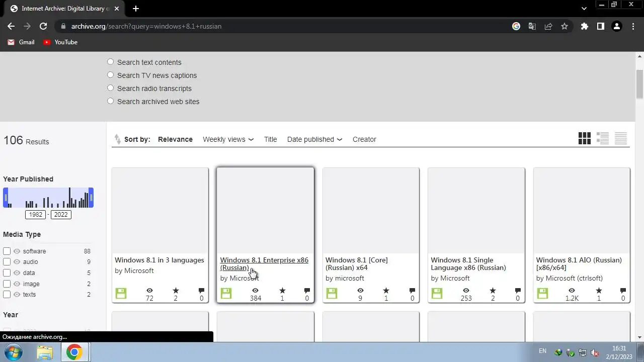Reload the archive.org page
The width and height of the screenshot is (644, 362).
point(43,26)
